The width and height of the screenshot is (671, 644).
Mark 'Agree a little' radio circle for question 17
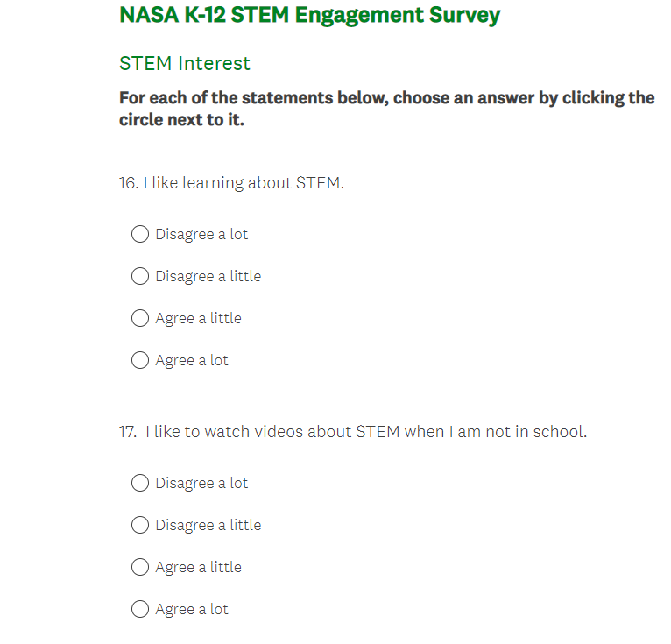140,567
